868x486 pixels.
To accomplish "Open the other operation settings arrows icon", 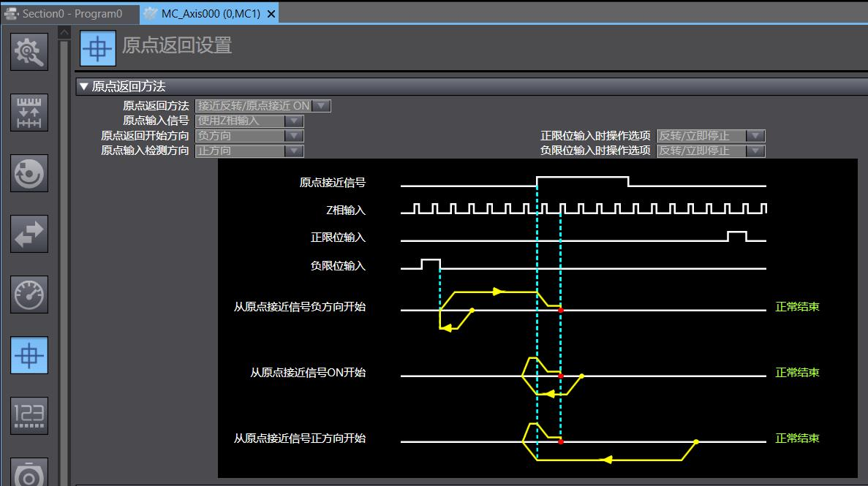I will click(x=29, y=234).
